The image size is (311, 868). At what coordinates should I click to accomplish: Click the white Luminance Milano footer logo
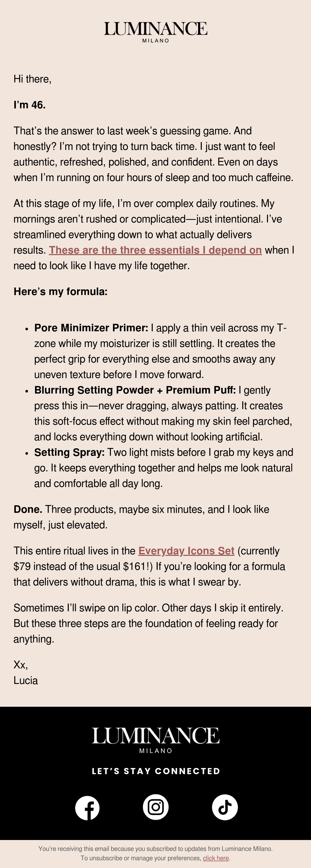155,740
